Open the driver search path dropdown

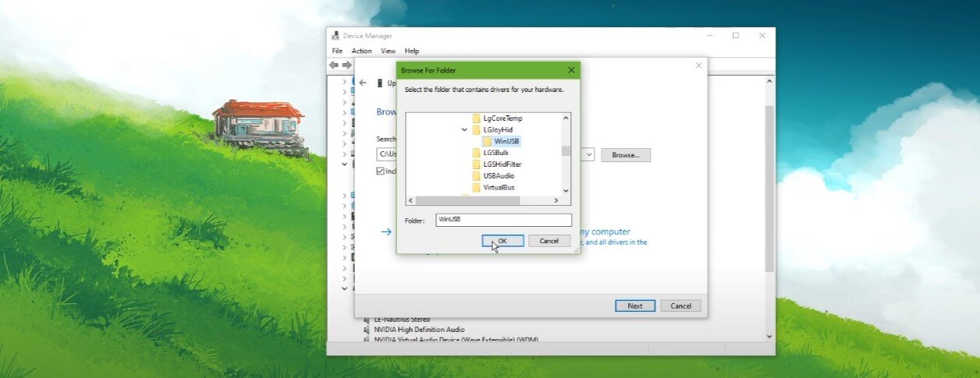click(589, 155)
